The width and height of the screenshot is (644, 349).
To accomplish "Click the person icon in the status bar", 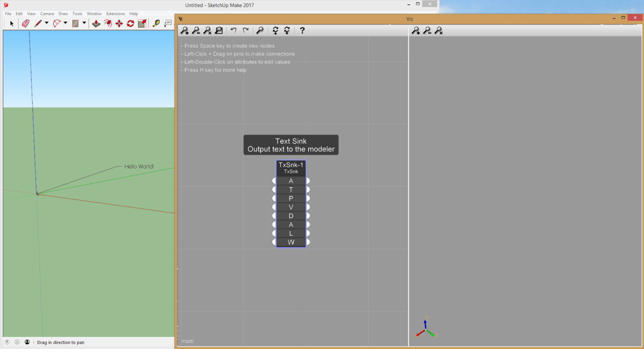I will point(27,342).
